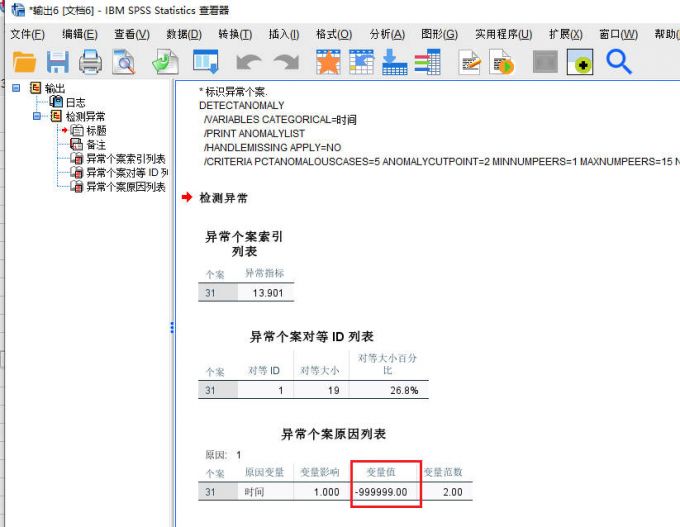The image size is (680, 527).
Task: Open the 查看(V) menu
Action: tap(132, 34)
